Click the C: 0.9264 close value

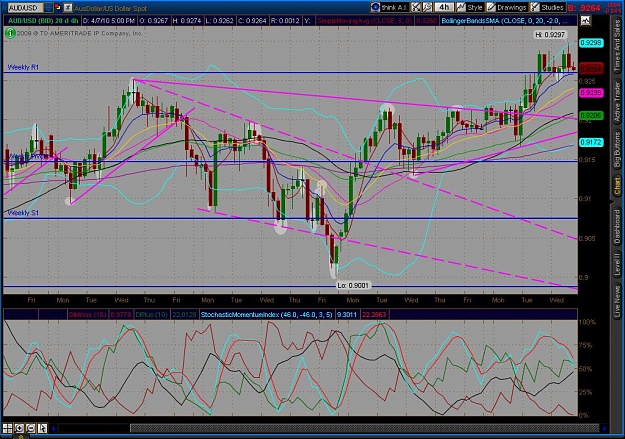pos(252,20)
